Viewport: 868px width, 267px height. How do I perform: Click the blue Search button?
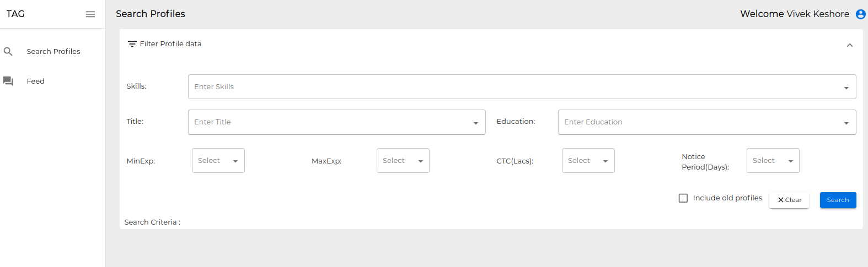pos(838,200)
